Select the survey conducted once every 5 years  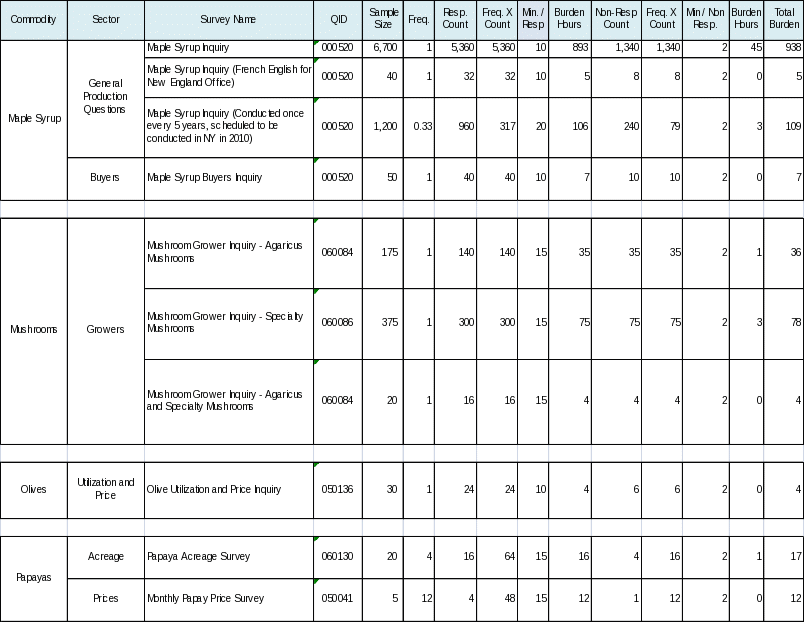[229, 127]
